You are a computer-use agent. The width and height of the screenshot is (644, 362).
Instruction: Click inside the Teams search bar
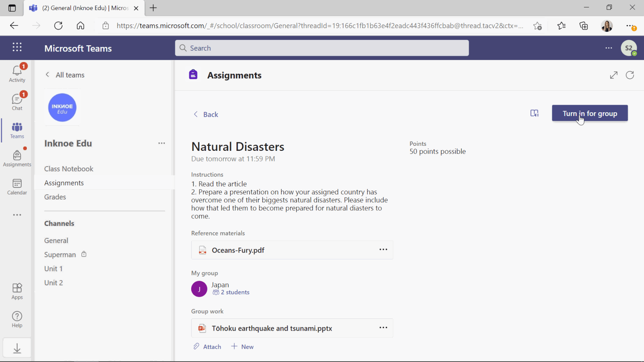[x=322, y=48]
